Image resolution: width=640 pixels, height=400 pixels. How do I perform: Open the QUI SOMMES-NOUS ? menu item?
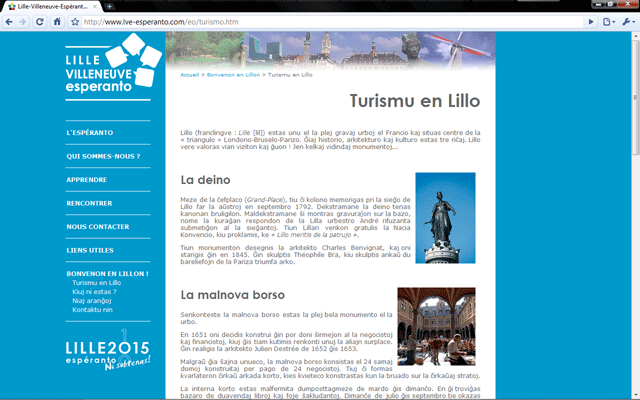pos(103,156)
